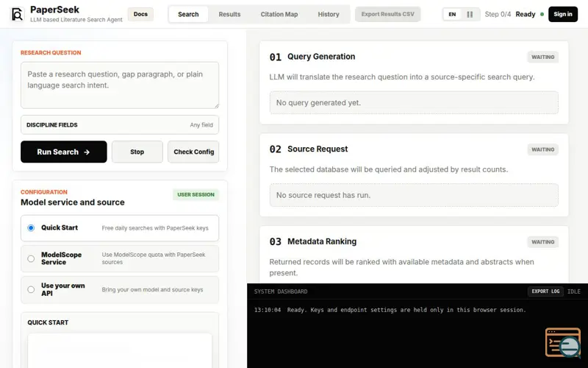Start the search with Run Search
588x368 pixels.
tap(64, 152)
